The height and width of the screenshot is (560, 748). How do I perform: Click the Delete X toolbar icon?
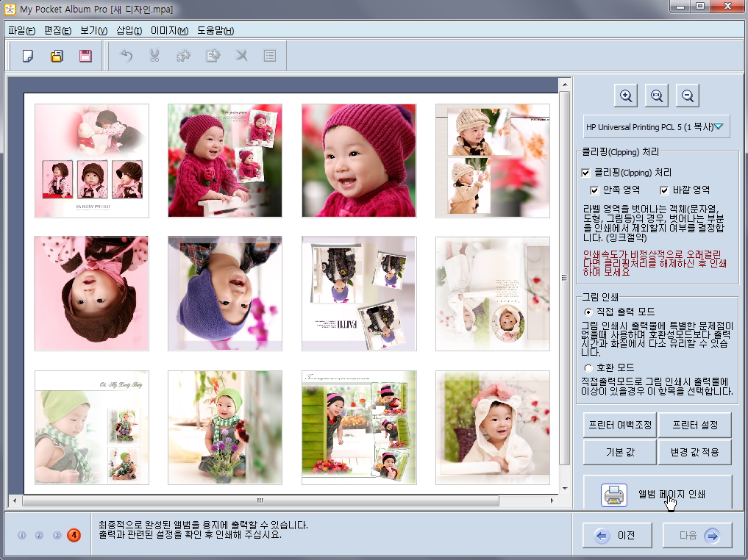(x=241, y=57)
